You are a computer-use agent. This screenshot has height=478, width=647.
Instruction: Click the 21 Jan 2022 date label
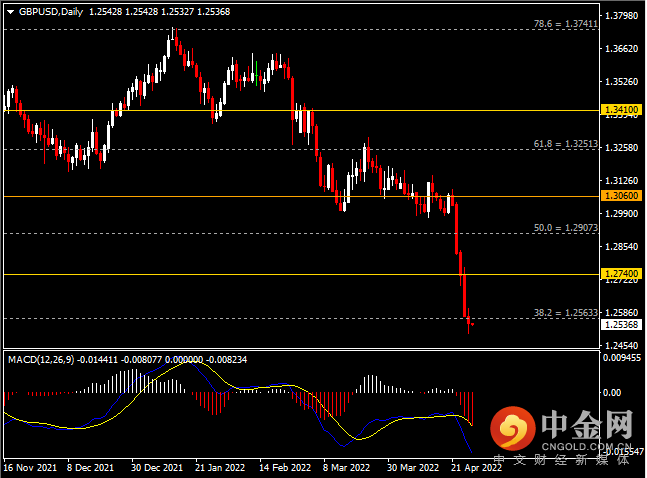tap(220, 468)
